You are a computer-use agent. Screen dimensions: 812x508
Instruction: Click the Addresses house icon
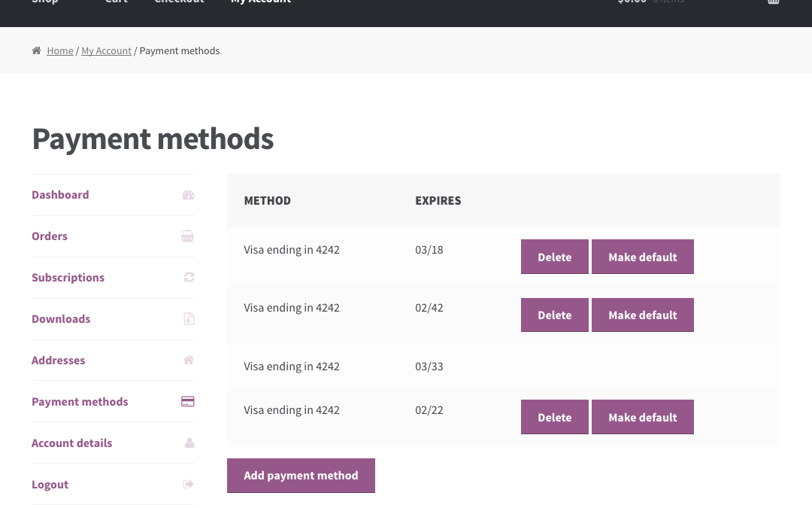(189, 360)
